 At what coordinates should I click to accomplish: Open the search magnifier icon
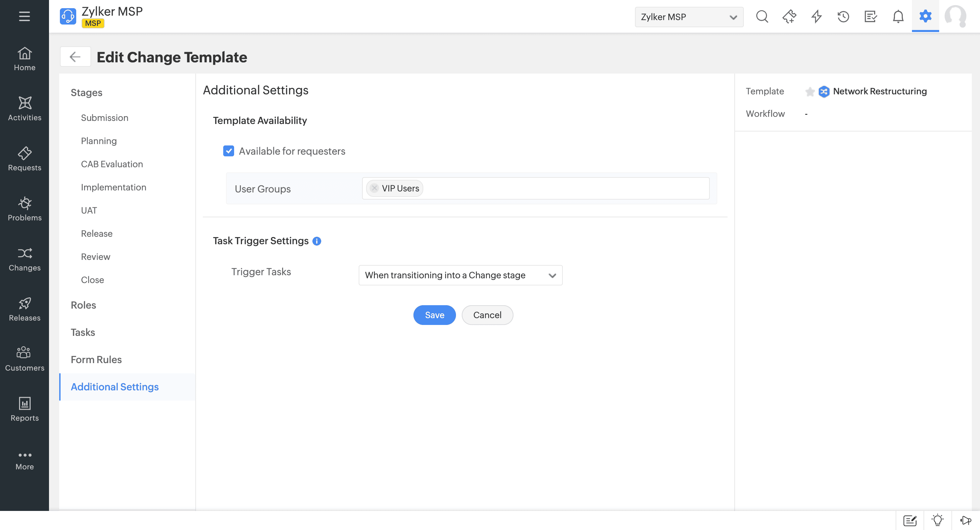(762, 17)
